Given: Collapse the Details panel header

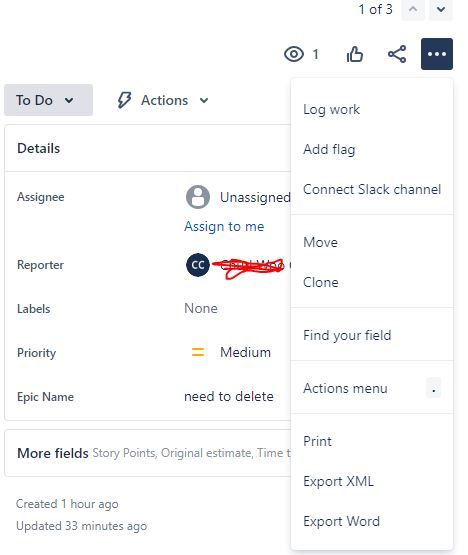Looking at the screenshot, I should 147,148.
